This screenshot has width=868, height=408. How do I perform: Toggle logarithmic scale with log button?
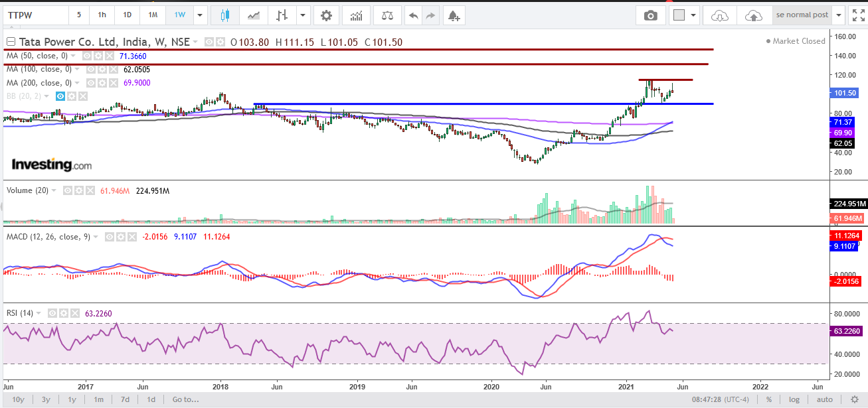(x=794, y=399)
